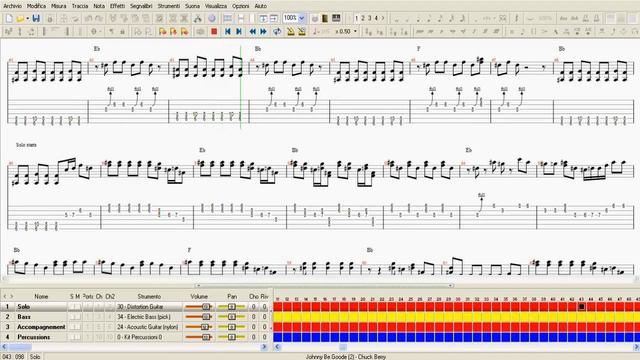Show the fretboard panel icon
This screenshot has height=360, width=640.
pyautogui.click(x=325, y=18)
